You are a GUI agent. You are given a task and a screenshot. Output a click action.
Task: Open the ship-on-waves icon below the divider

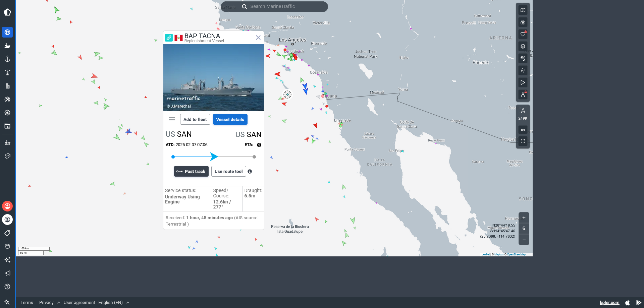pyautogui.click(x=7, y=142)
